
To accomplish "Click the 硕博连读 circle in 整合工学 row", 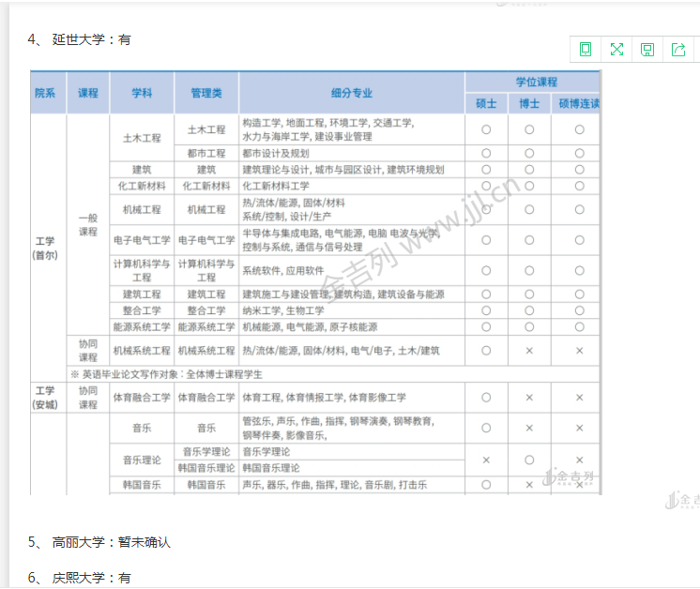I will click(579, 310).
